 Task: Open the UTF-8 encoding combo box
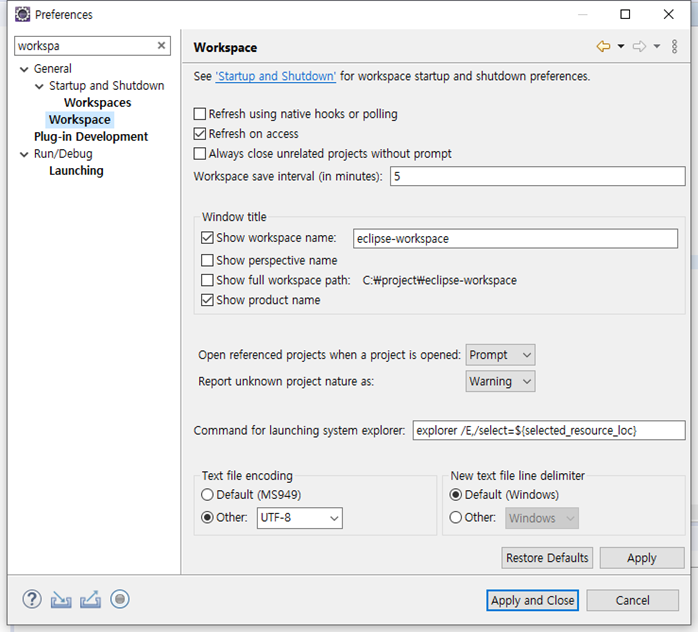pyautogui.click(x=300, y=518)
